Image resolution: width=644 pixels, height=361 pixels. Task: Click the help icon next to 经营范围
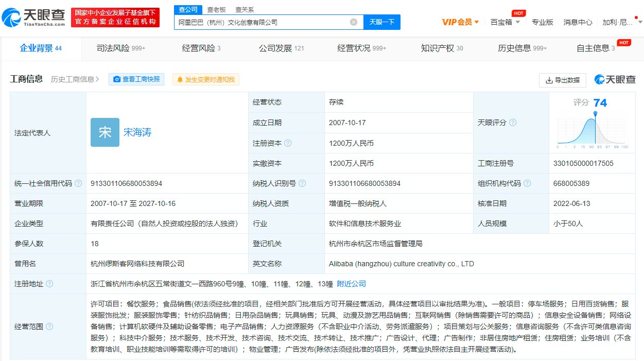point(49,326)
